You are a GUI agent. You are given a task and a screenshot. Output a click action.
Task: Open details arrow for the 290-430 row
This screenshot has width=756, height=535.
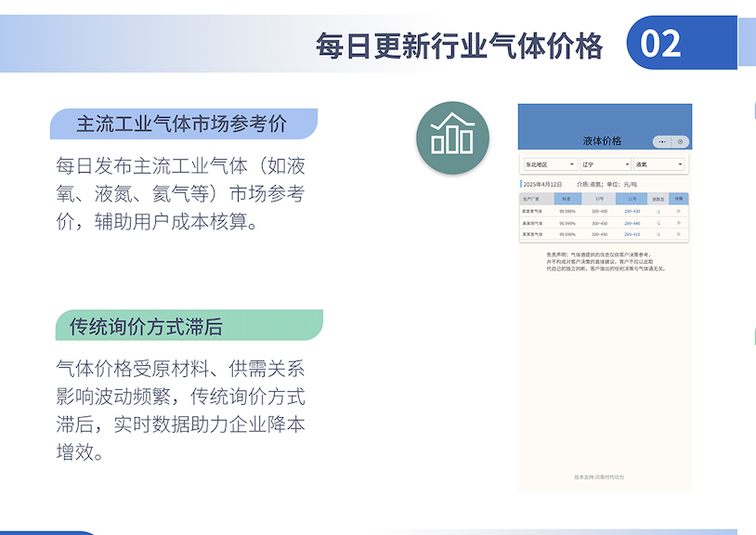click(x=678, y=211)
